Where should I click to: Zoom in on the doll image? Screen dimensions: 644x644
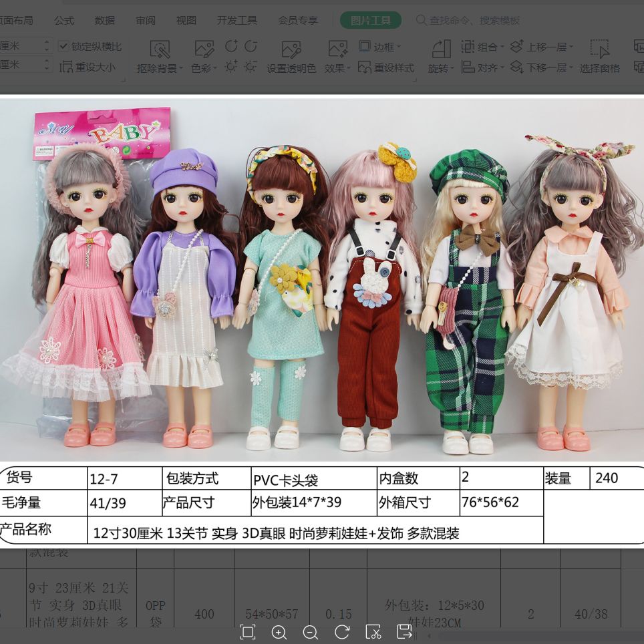(279, 632)
